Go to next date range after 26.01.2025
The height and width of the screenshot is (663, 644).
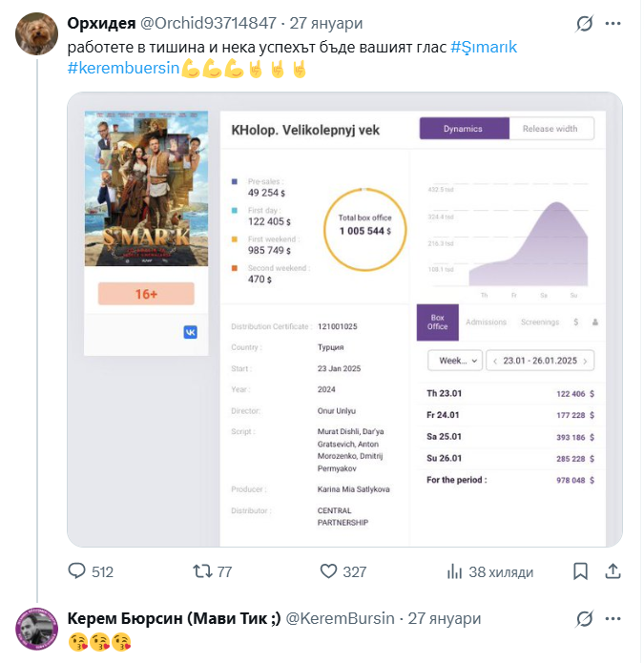586,361
